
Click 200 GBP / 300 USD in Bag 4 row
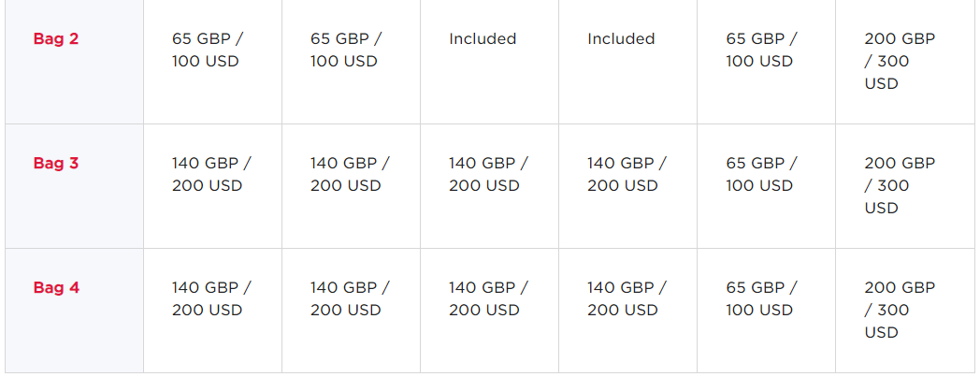pyautogui.click(x=900, y=310)
